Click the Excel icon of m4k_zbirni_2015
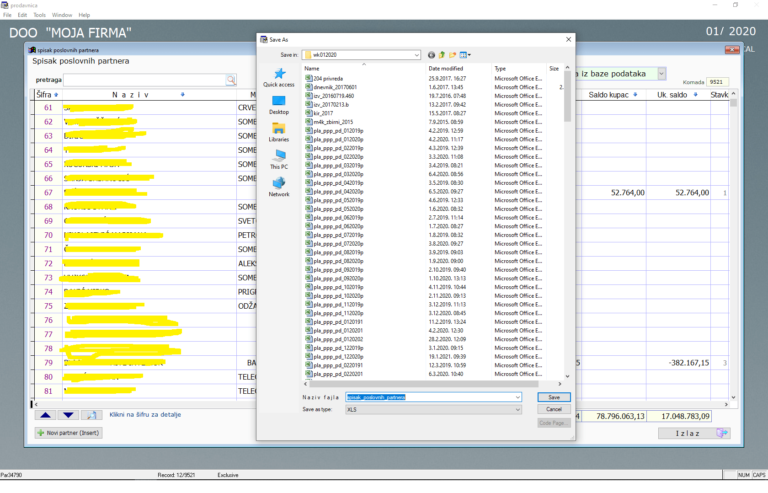Image resolution: width=768 pixels, height=493 pixels. [x=309, y=122]
